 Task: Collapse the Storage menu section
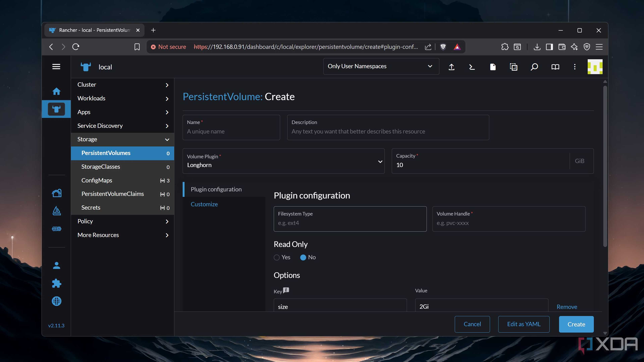(122, 139)
